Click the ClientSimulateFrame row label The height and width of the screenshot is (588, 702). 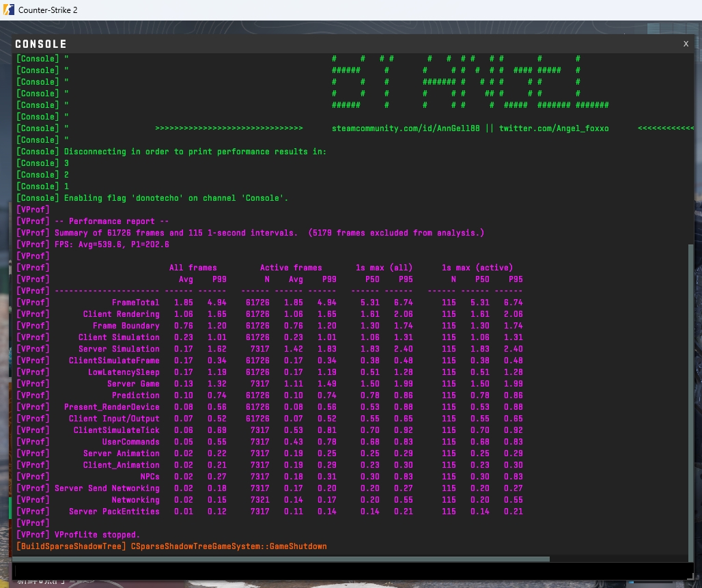[x=114, y=361]
